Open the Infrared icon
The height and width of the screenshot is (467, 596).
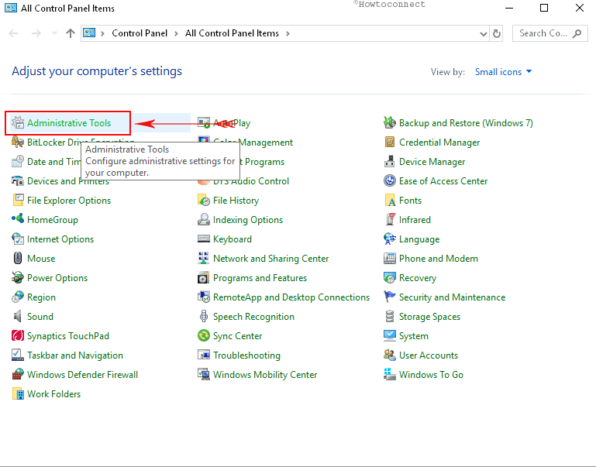click(x=390, y=220)
